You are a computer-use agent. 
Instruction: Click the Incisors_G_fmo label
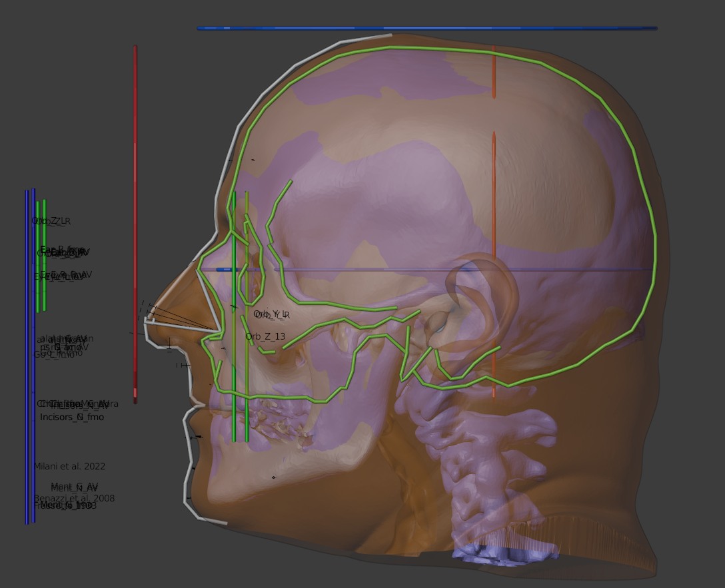[72, 418]
